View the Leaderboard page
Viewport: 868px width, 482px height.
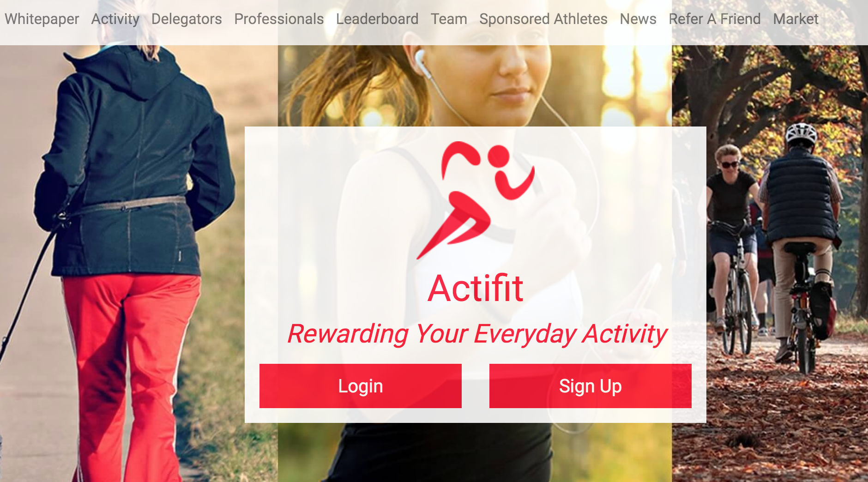377,19
